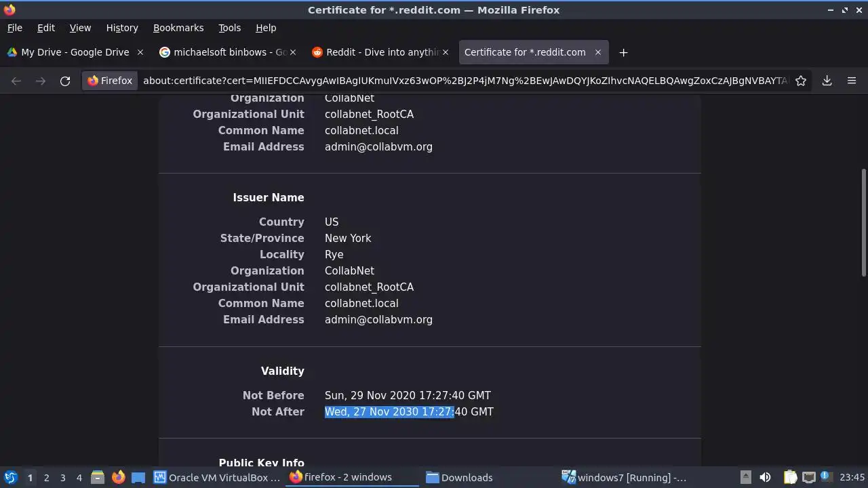Switch to workspace 3
The height and width of the screenshot is (488, 868).
(62, 477)
